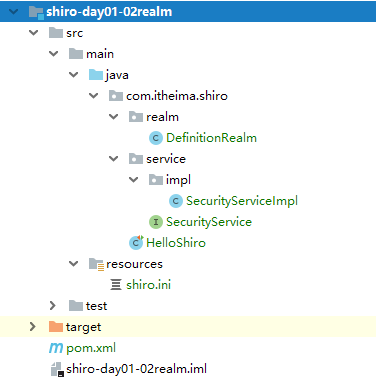Collapse the src folder chevron
Viewport: 376px width, 382px height.
(34, 33)
